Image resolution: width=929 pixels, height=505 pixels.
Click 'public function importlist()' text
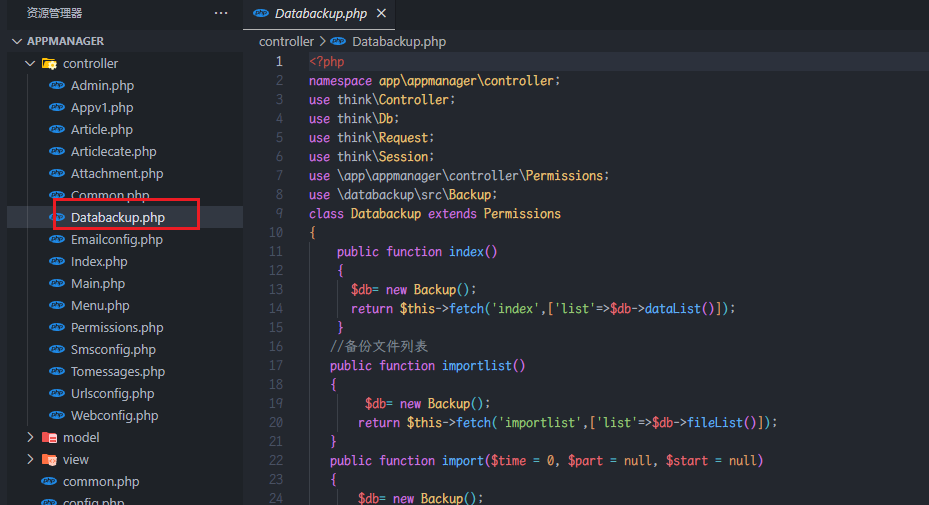pyautogui.click(x=428, y=365)
